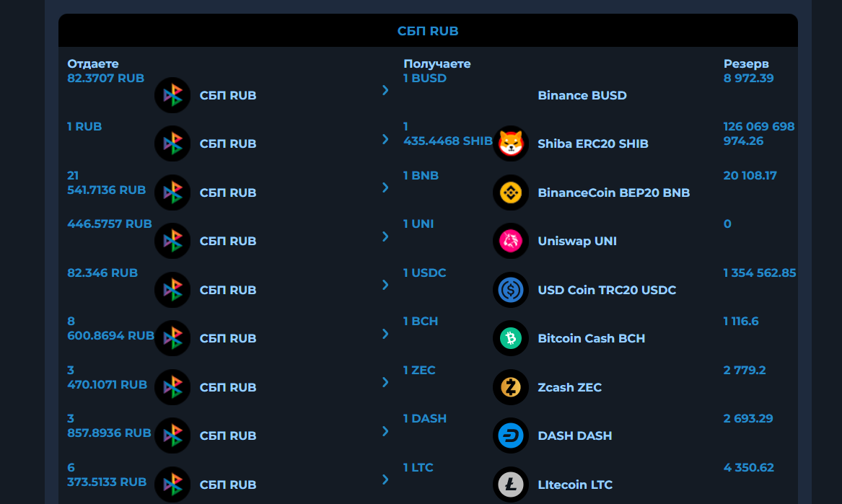Viewport: 842px width, 504px height.
Task: Select the 1 RUB give amount
Action: pyautogui.click(x=84, y=127)
